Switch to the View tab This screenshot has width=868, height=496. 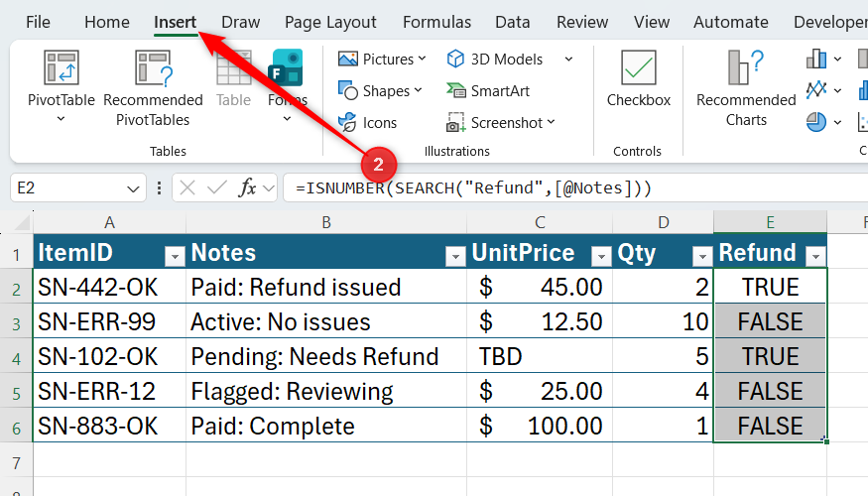[x=652, y=22]
